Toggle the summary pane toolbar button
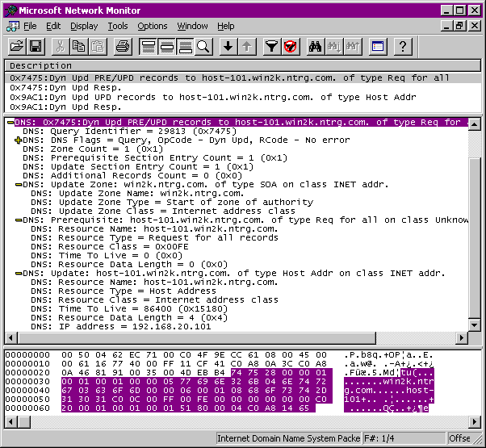 click(x=148, y=47)
